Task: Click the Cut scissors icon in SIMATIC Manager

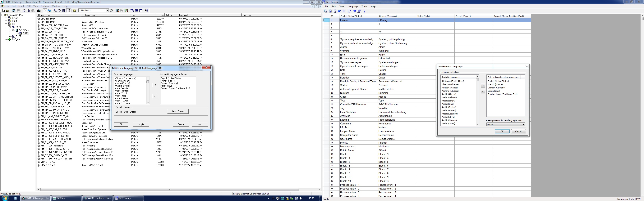Action: (x=24, y=11)
